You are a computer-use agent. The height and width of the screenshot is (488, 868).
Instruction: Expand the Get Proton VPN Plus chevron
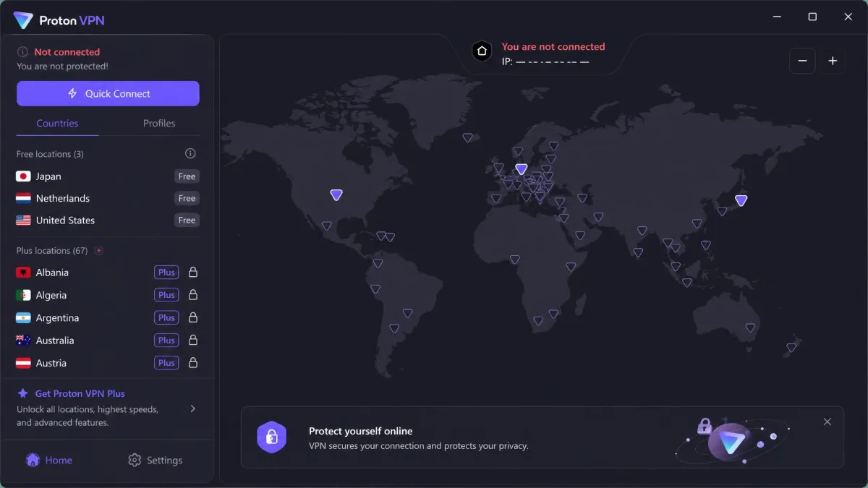point(192,408)
